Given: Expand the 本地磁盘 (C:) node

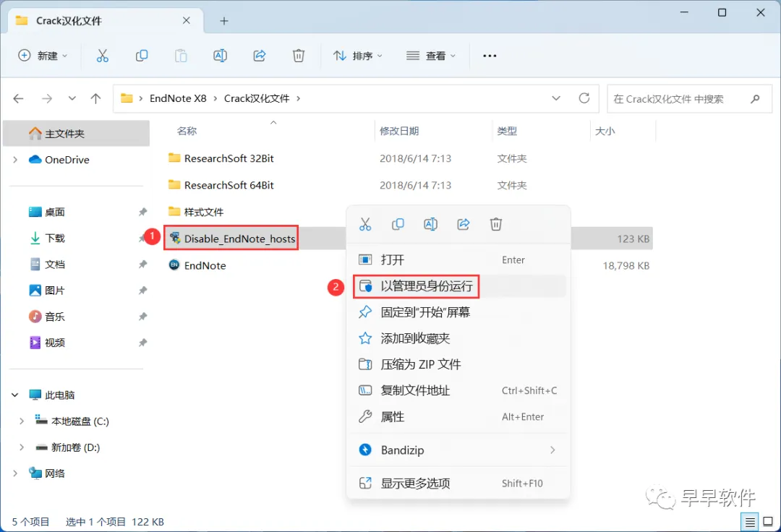Looking at the screenshot, I should pos(22,421).
